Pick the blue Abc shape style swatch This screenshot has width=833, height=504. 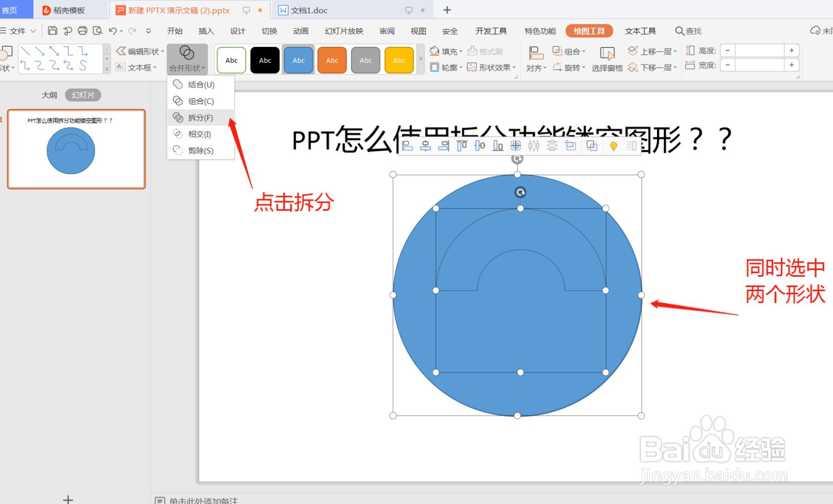[298, 60]
